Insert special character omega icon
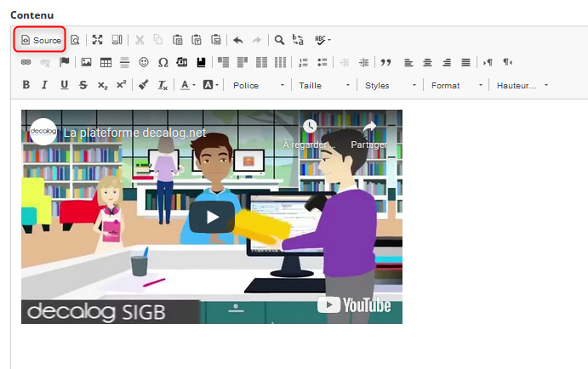Image resolution: width=588 pixels, height=369 pixels. (x=163, y=62)
